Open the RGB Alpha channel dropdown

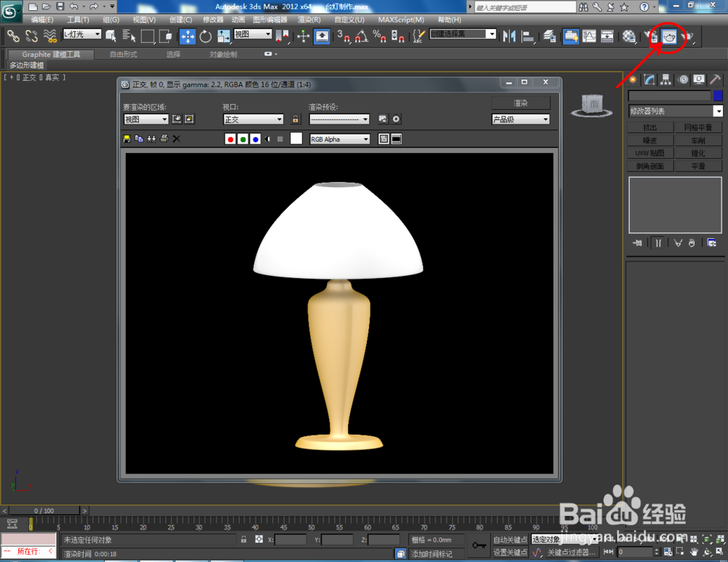point(340,139)
